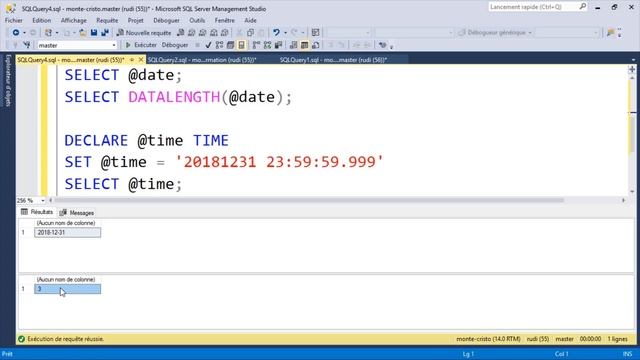Close the SQLQuery4.sql tab
The height and width of the screenshot is (360, 640).
tap(141, 60)
